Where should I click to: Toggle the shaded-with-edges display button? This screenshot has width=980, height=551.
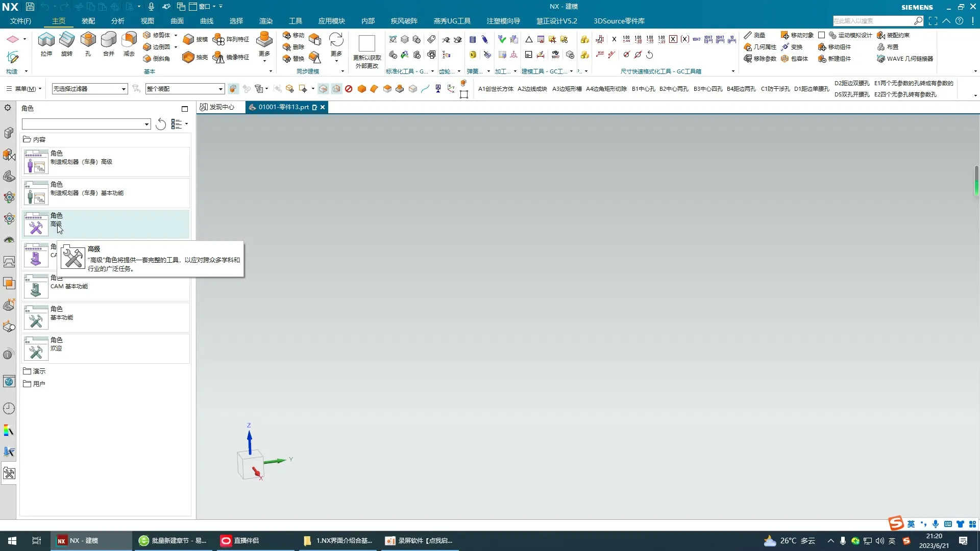(323, 89)
